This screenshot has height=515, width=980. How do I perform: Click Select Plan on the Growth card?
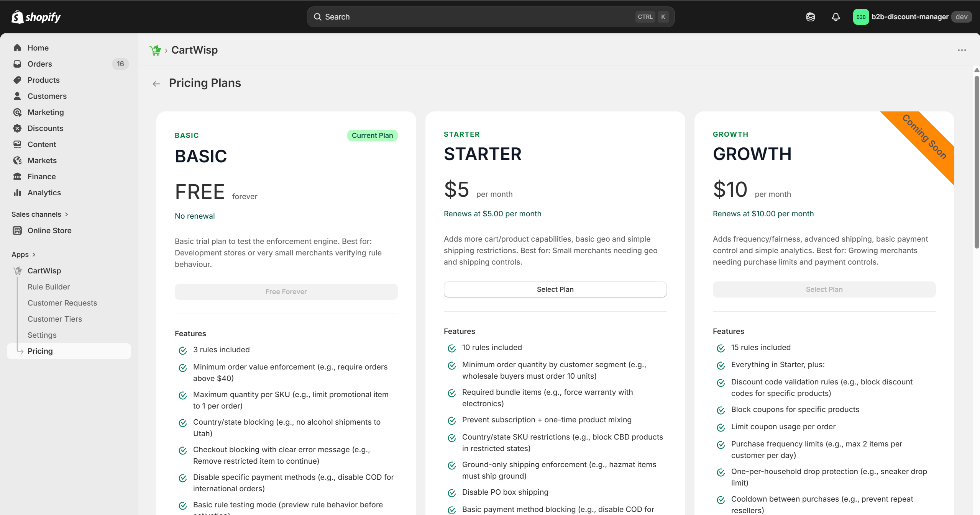[x=824, y=289]
